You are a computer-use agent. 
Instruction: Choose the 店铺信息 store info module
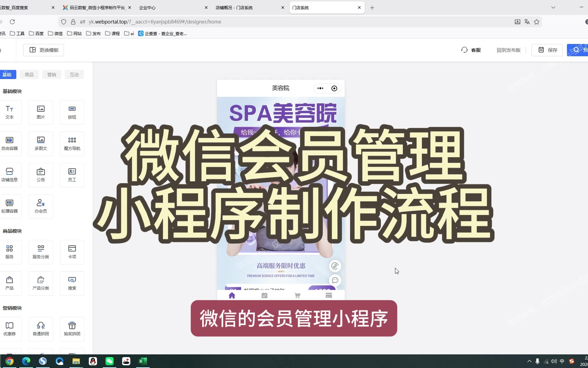[x=10, y=175]
